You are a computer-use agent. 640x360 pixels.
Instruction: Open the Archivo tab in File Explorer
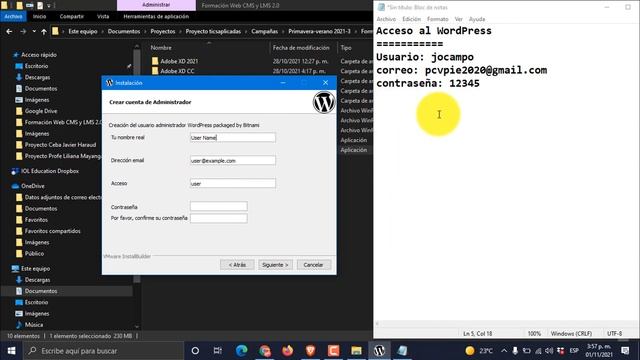[x=13, y=16]
